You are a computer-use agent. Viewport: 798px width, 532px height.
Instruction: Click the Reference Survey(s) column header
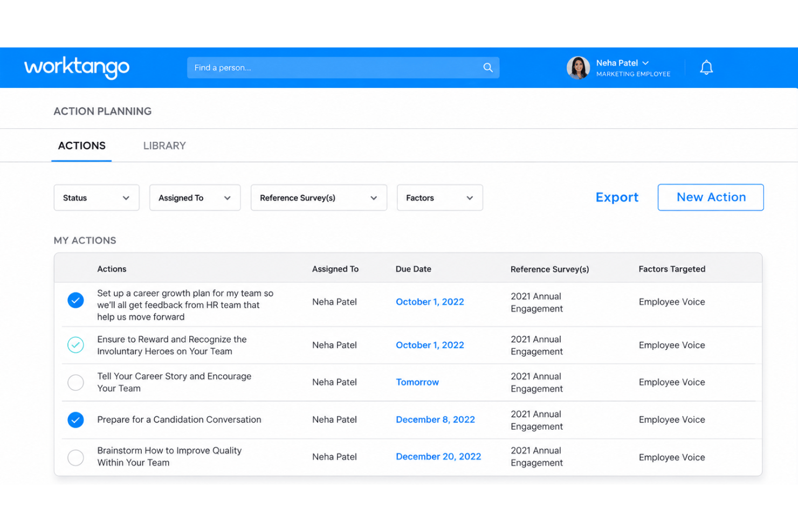(x=549, y=269)
